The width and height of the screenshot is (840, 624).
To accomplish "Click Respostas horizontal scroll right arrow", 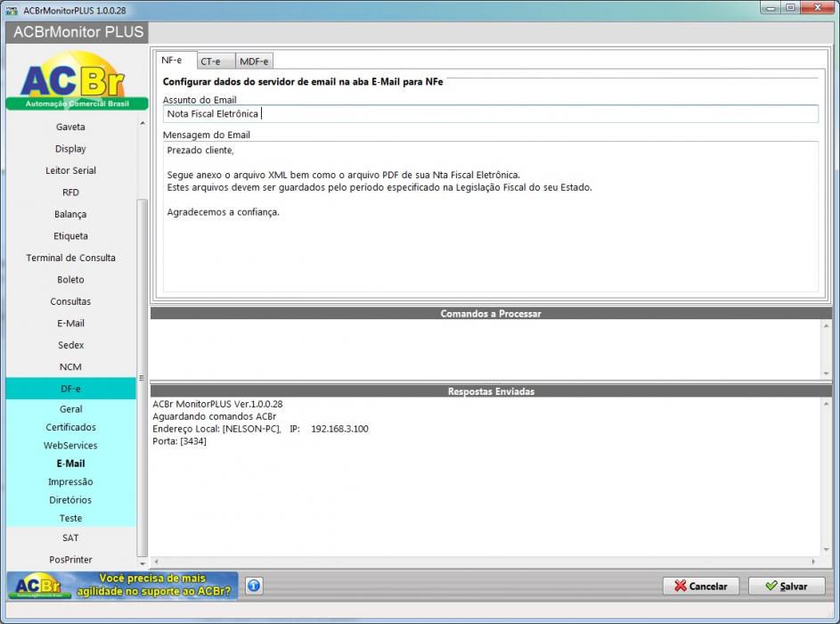I will tap(813, 562).
